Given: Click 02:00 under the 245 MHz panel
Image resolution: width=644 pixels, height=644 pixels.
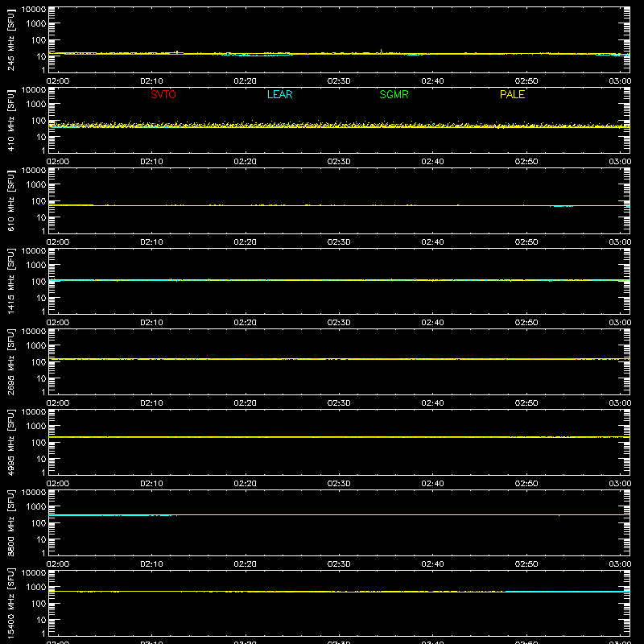Looking at the screenshot, I should 58,81.
